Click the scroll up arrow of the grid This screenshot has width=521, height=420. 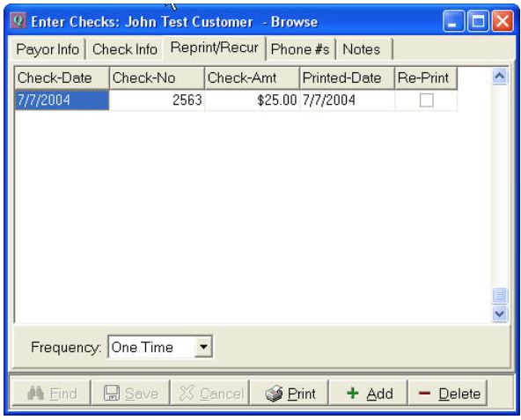[x=500, y=77]
